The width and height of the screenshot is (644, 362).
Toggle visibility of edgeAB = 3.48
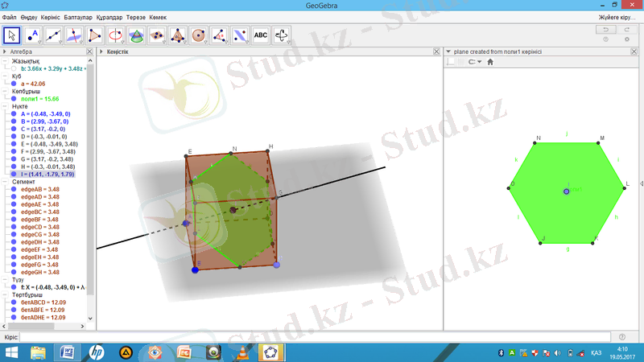14,189
